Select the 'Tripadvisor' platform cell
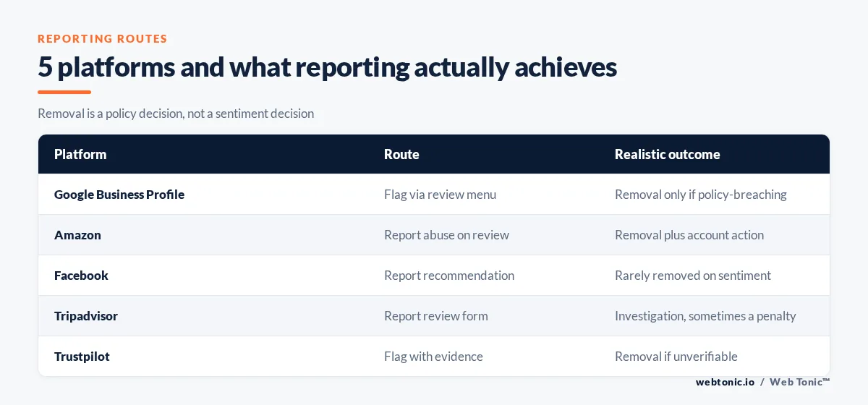 86,316
